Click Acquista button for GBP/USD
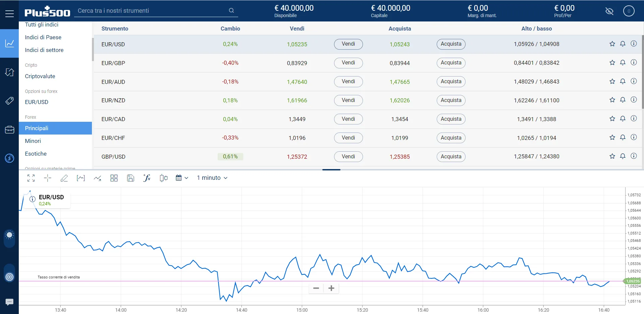Screen dimensions: 644x314 tap(451, 157)
